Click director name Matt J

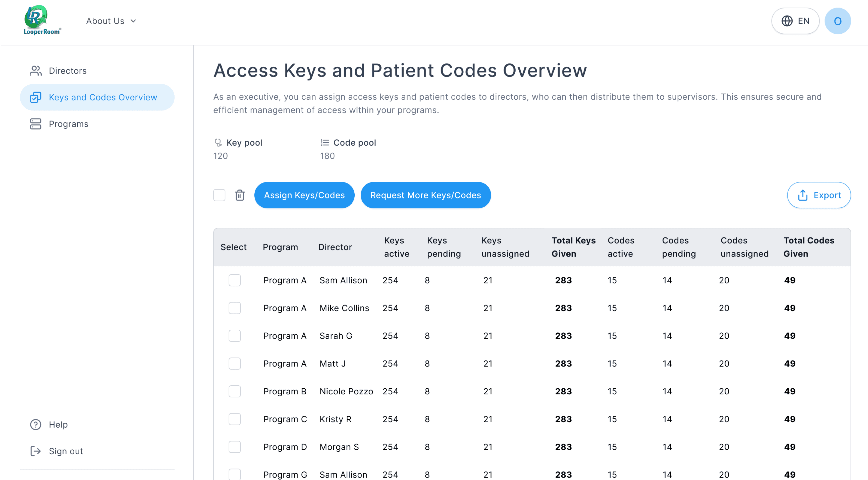point(333,364)
